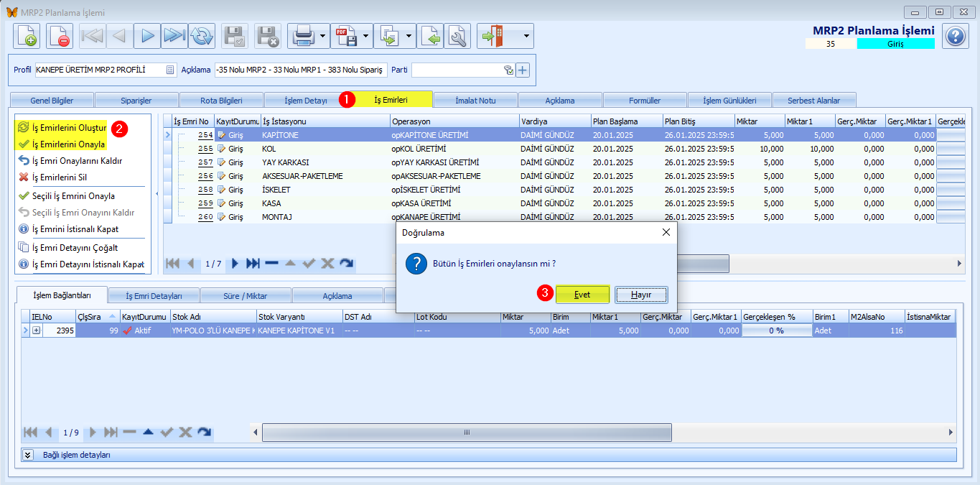Go to next record with blue arrow

147,35
